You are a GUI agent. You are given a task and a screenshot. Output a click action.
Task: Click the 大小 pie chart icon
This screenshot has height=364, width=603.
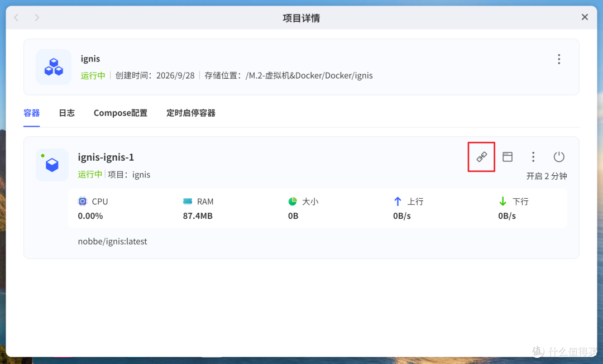(293, 202)
